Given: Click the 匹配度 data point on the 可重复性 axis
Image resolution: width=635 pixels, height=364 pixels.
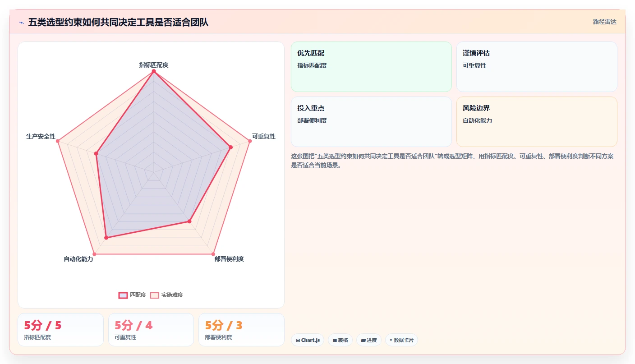Looking at the screenshot, I should tap(230, 147).
